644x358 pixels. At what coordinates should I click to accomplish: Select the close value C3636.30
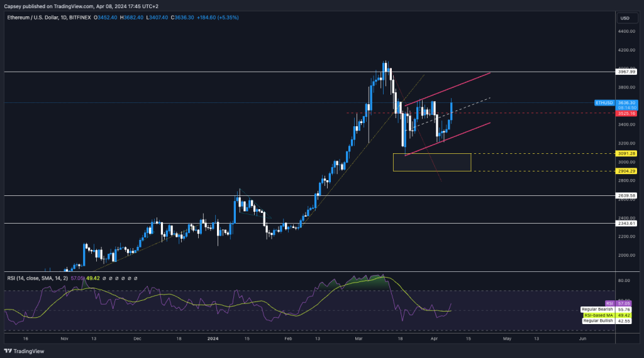[x=182, y=18]
